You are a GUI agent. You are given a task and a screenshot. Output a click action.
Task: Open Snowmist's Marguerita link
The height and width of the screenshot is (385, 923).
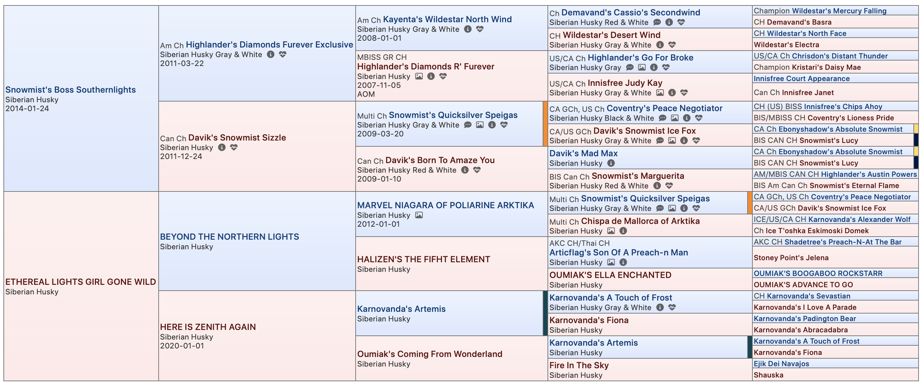[x=638, y=176]
